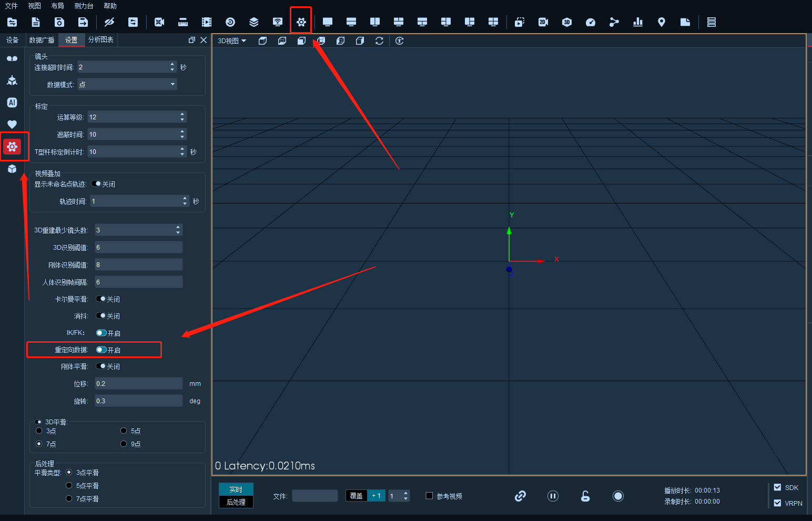Click the ruler measurement toolbar icon
The width and height of the screenshot is (812, 521).
183,22
